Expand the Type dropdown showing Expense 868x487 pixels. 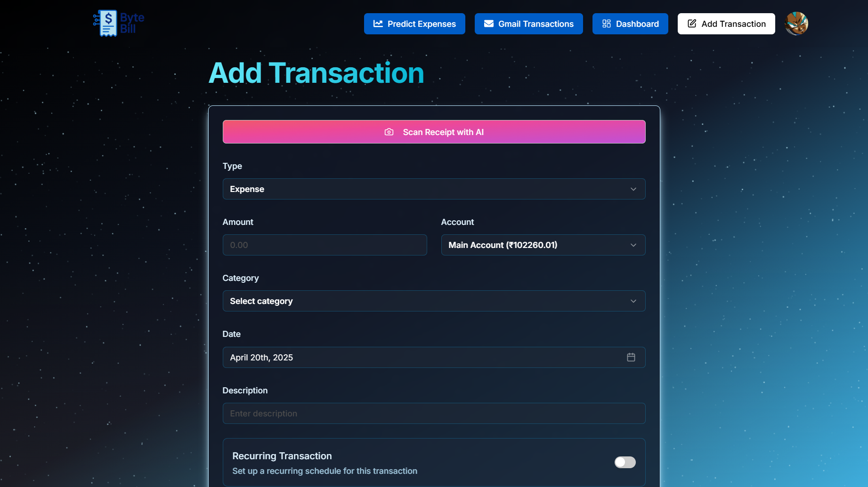[433, 189]
